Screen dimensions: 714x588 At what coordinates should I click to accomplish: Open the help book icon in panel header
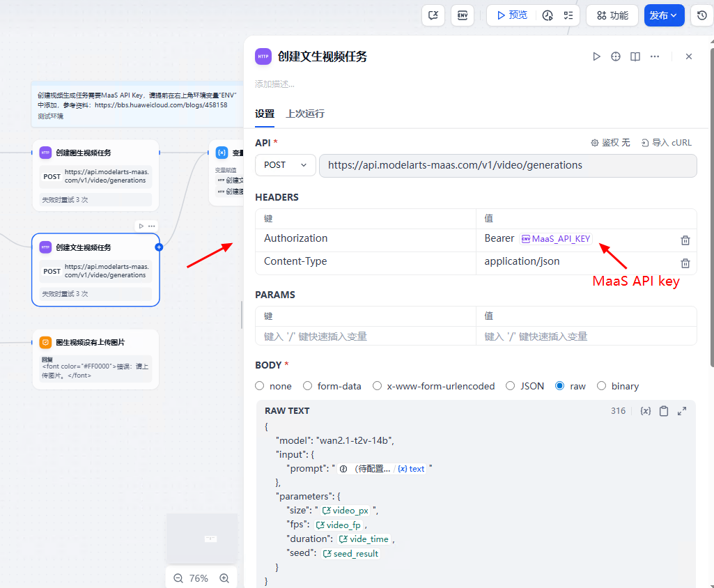coord(635,56)
